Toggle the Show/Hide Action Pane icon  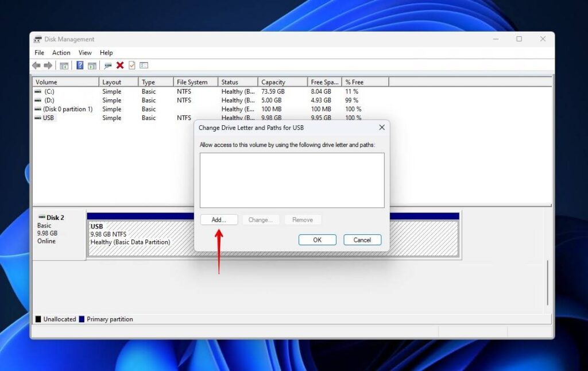pyautogui.click(x=93, y=65)
